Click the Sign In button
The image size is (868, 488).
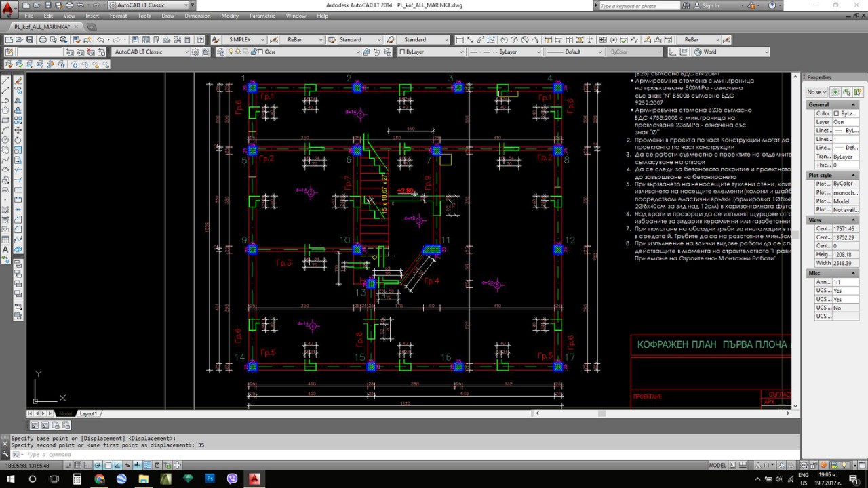(x=711, y=5)
